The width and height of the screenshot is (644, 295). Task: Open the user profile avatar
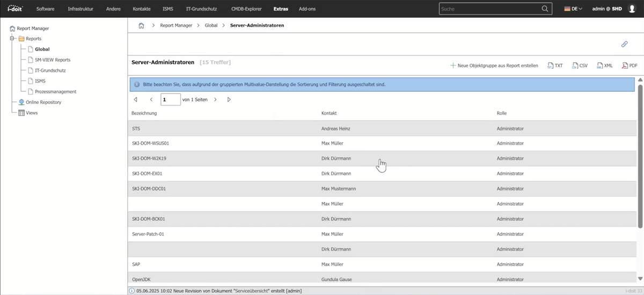click(x=632, y=9)
